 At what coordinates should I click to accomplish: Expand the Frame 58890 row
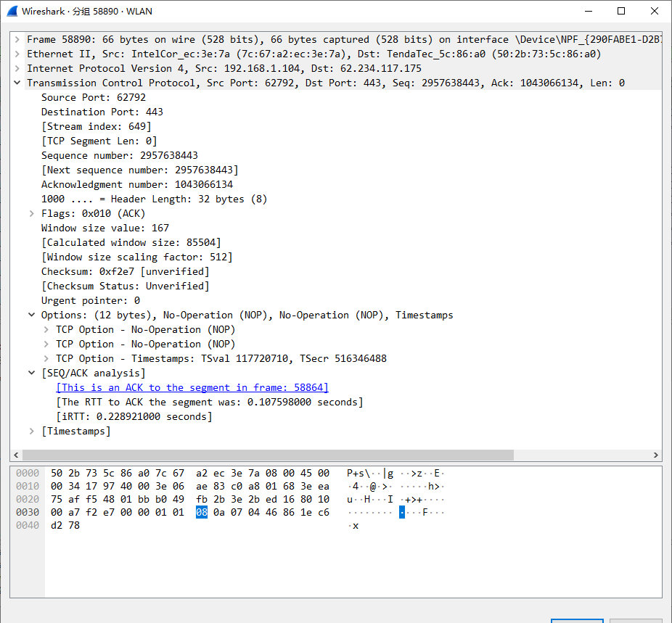17,39
